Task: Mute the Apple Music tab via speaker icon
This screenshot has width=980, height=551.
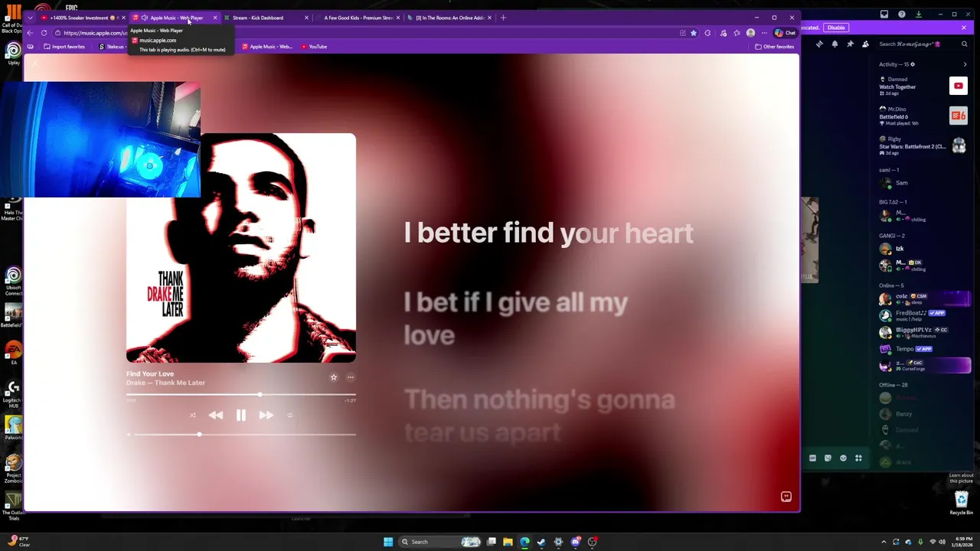Action: pyautogui.click(x=144, y=18)
